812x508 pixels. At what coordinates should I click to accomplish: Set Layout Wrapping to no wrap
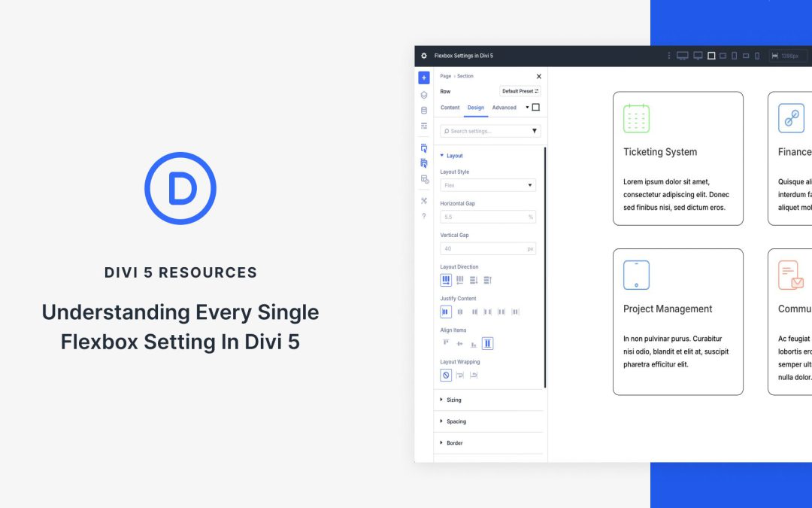pyautogui.click(x=446, y=376)
